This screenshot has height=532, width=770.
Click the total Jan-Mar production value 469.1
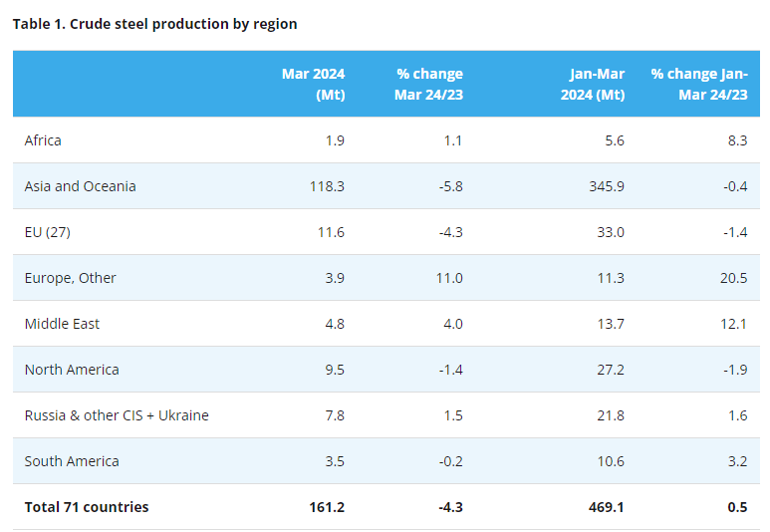pyautogui.click(x=606, y=507)
